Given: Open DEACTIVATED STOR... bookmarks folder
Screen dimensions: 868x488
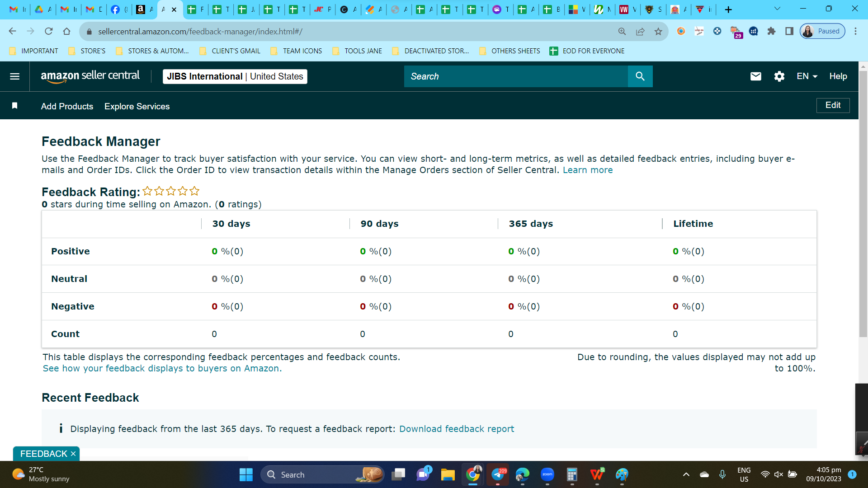Looking at the screenshot, I should (x=430, y=51).
